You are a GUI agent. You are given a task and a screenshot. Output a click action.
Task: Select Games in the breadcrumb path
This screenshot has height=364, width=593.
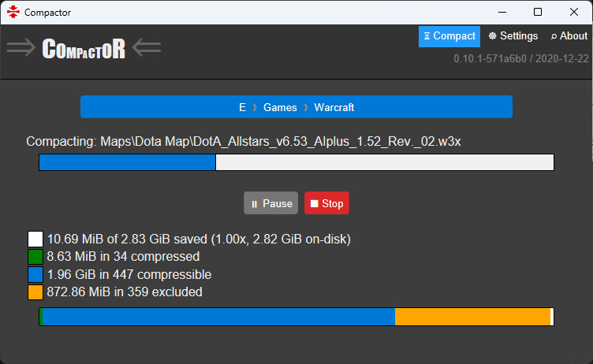point(280,107)
